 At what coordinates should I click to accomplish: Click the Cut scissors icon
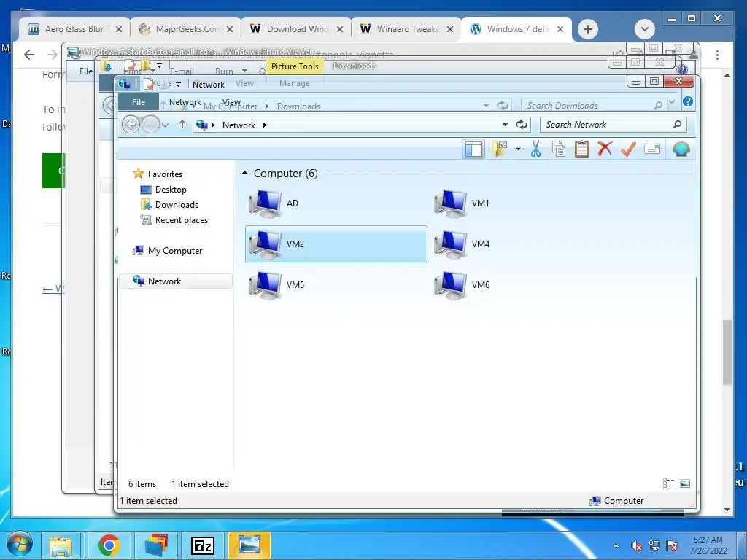535,149
